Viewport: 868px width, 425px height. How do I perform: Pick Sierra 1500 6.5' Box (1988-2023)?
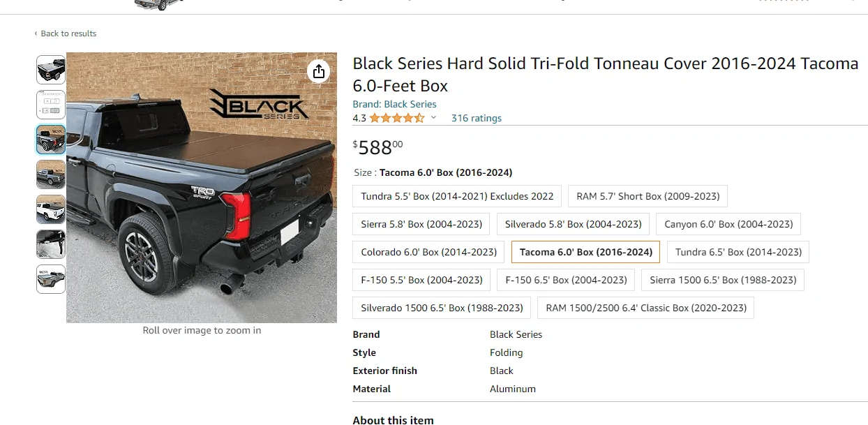(723, 280)
